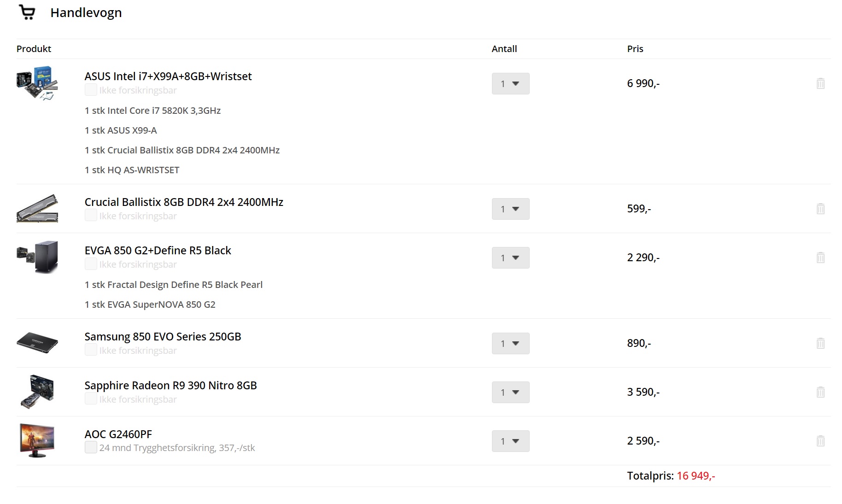Open EVGA 850 G2+Define R5 Black product link
The width and height of the screenshot is (842, 504).
click(158, 251)
